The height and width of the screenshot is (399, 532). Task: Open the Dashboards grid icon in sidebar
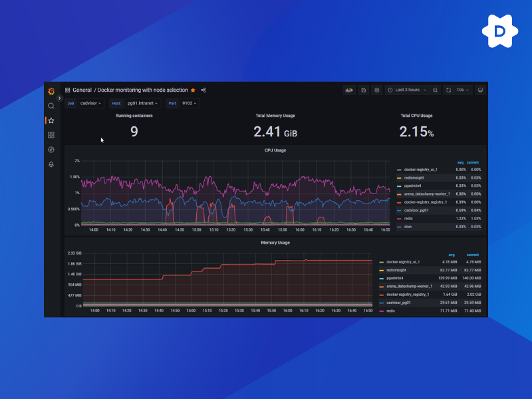[x=51, y=135]
